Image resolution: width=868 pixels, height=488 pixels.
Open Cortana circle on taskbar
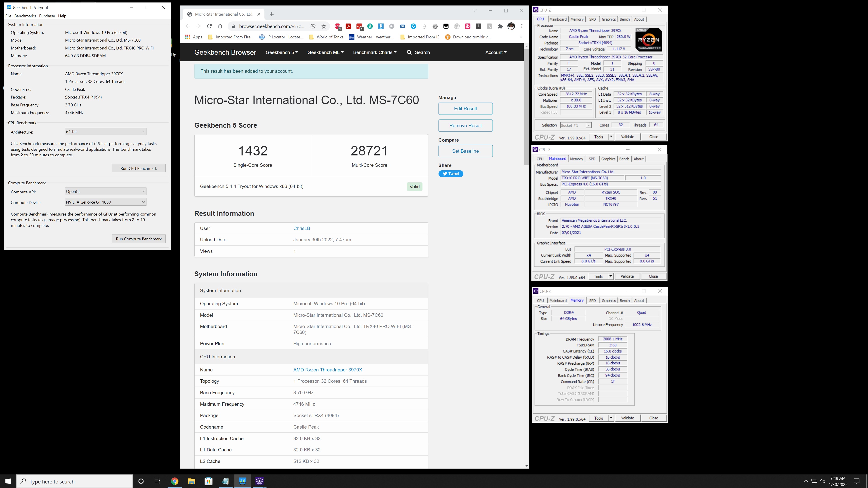pos(141,481)
